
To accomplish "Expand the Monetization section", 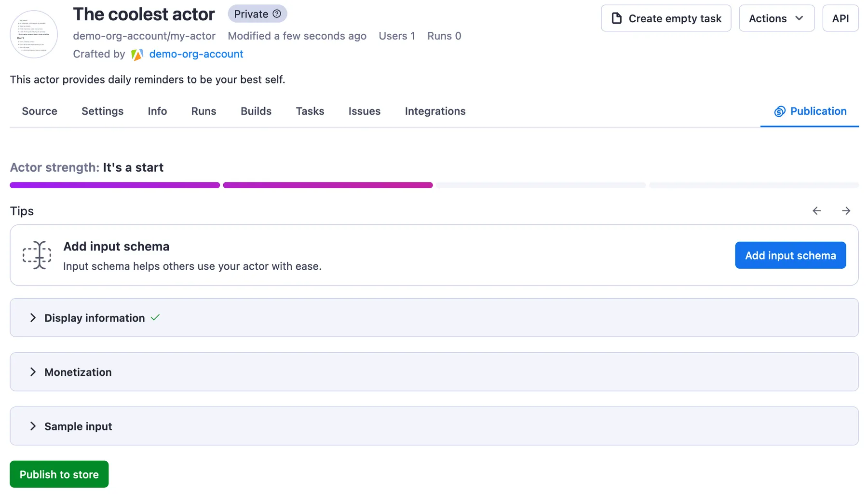I will coord(434,372).
